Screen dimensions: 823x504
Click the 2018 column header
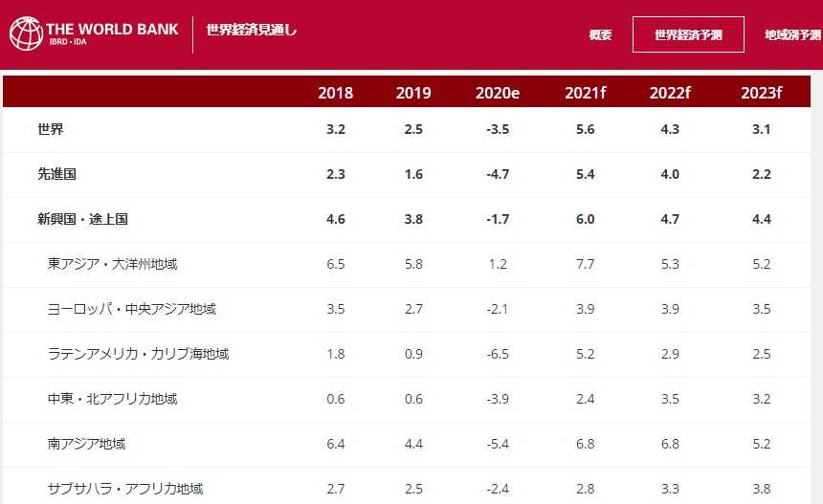[335, 93]
